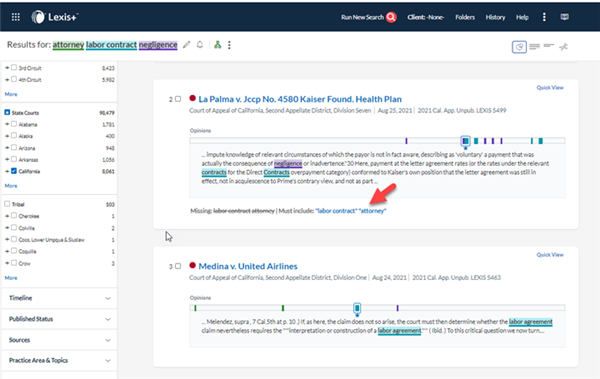Toggle the State Courts checkbox
Screen dimensions: 600x379
[7, 112]
